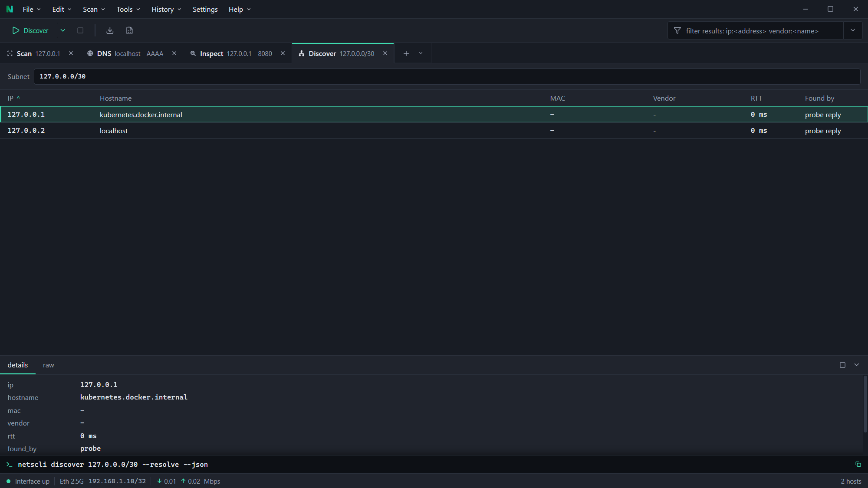Screen dimensions: 868x488
Task: Open the File menu
Action: [x=32, y=9]
